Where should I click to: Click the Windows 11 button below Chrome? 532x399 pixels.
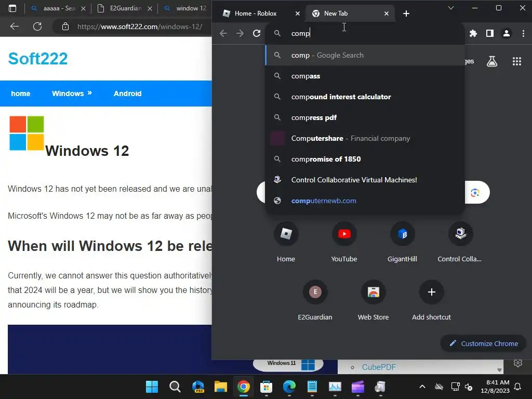click(x=288, y=365)
